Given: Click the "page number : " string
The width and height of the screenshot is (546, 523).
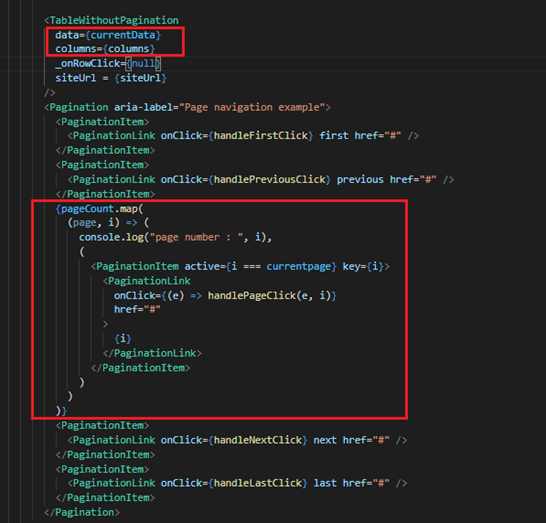Looking at the screenshot, I should coord(197,237).
